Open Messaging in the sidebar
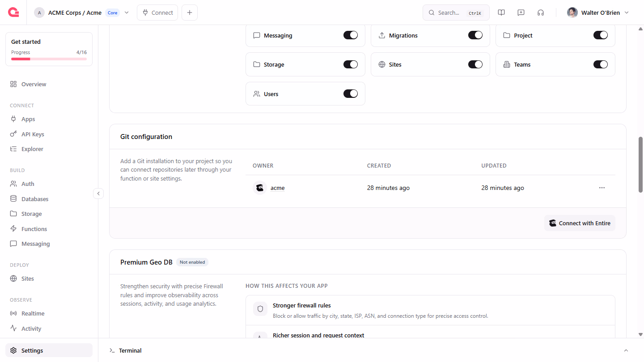Screen dimensions: 644x362 [49, 244]
